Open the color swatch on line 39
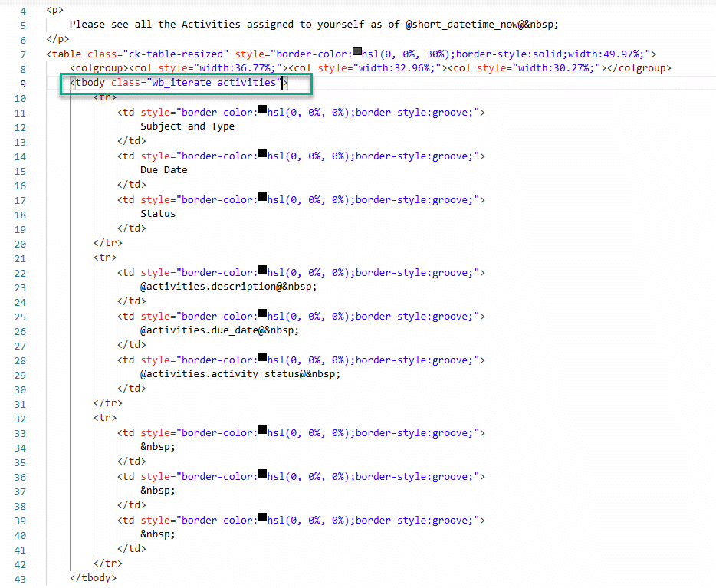Screen dimensions: 716x588 [x=263, y=517]
